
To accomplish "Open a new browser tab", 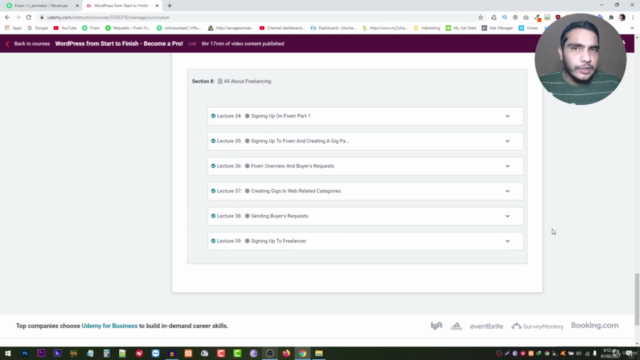I will 169,6.
